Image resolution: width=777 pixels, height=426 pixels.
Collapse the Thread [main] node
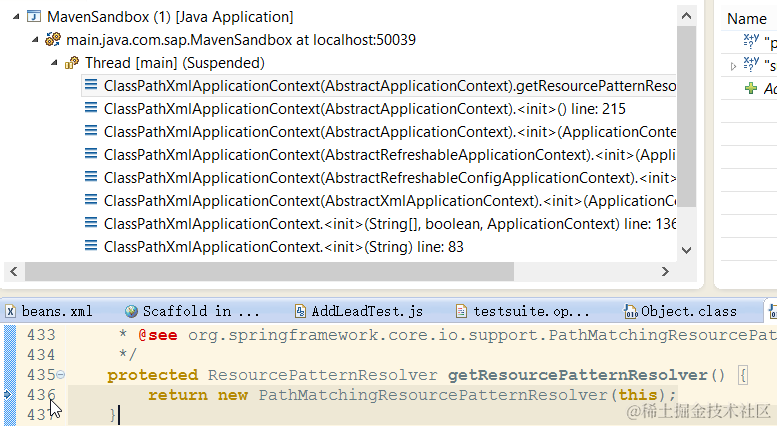click(54, 63)
